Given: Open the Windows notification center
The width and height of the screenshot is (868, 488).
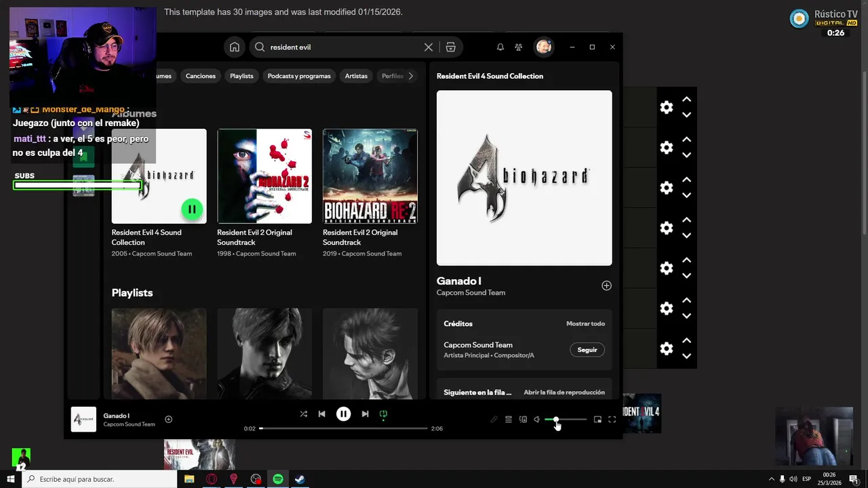Looking at the screenshot, I should pos(854,479).
